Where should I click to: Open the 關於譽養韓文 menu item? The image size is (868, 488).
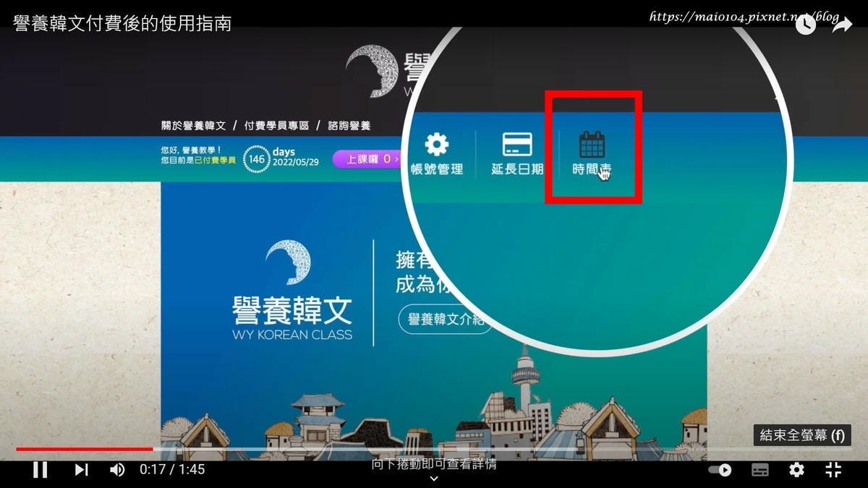coord(193,126)
